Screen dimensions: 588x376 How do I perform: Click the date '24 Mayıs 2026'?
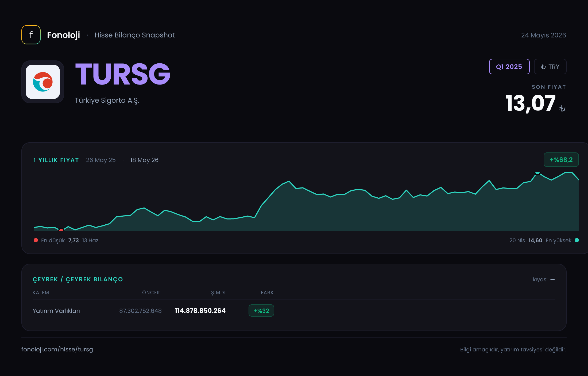point(543,35)
